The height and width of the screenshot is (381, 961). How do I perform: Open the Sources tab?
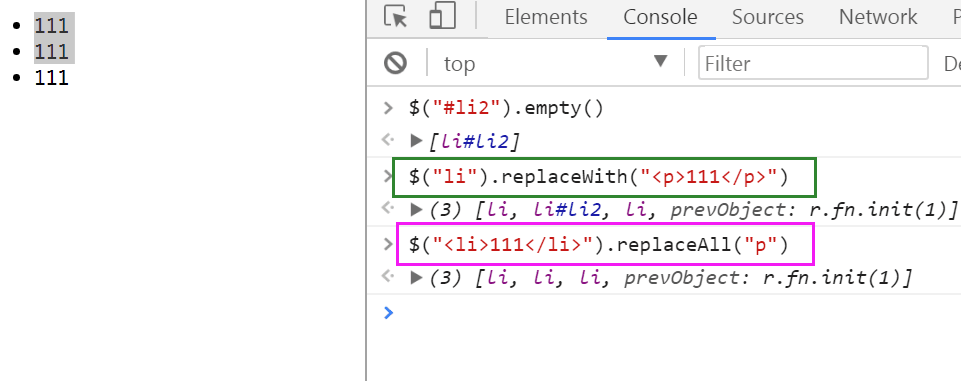[x=768, y=17]
